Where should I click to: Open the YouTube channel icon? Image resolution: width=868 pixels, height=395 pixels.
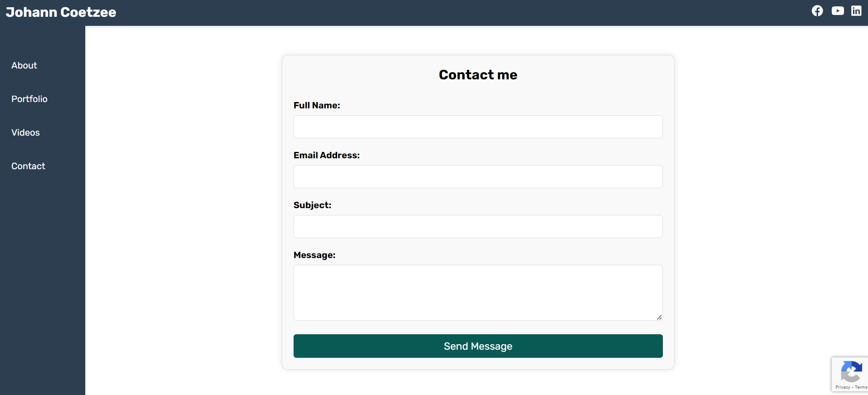coord(838,11)
